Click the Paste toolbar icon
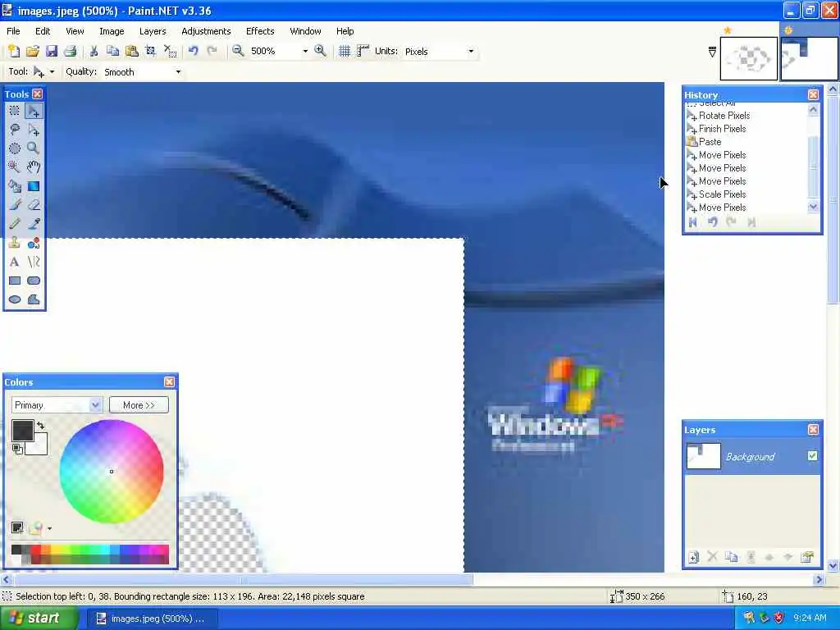 click(131, 51)
